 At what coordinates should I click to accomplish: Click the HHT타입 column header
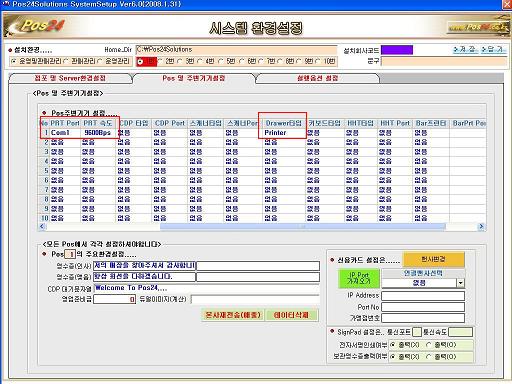(361, 123)
